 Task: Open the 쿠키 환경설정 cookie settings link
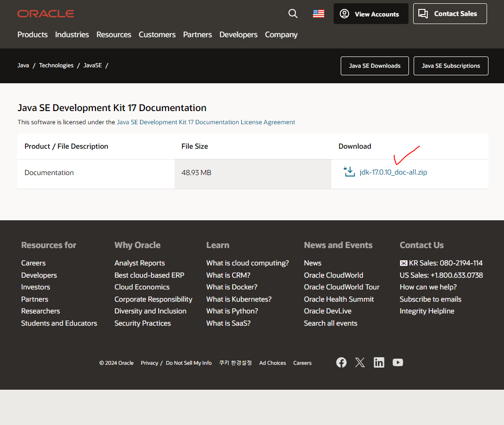point(236,363)
